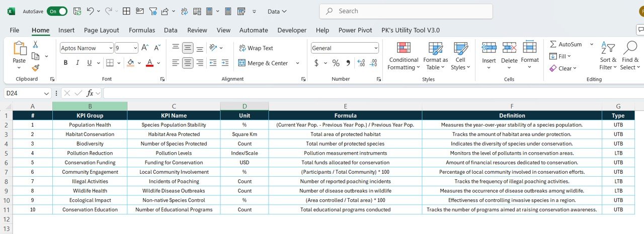Click the Undo arrow icon
This screenshot has height=234, width=644.
(x=90, y=11)
